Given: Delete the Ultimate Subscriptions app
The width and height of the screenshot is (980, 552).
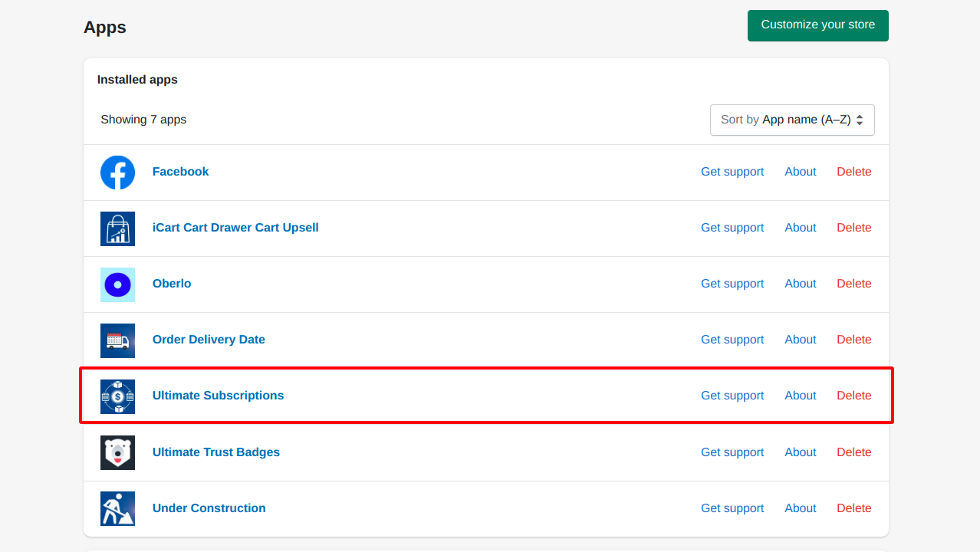Looking at the screenshot, I should pyautogui.click(x=854, y=396).
